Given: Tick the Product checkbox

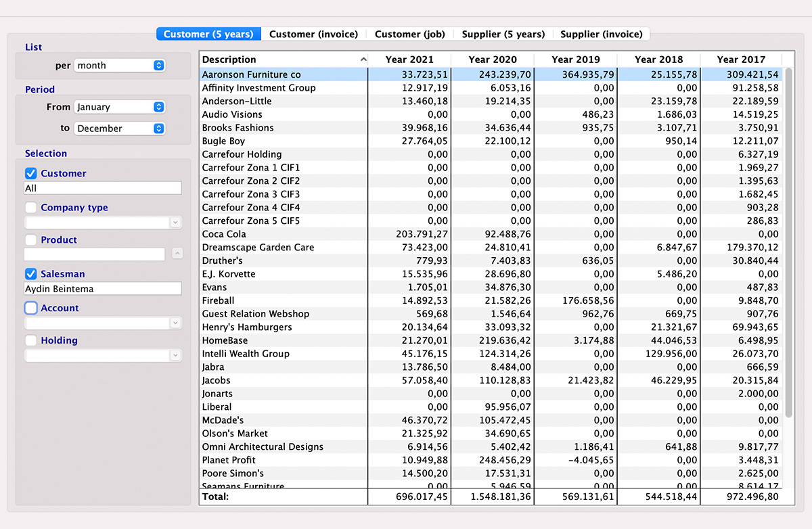Looking at the screenshot, I should tap(31, 240).
